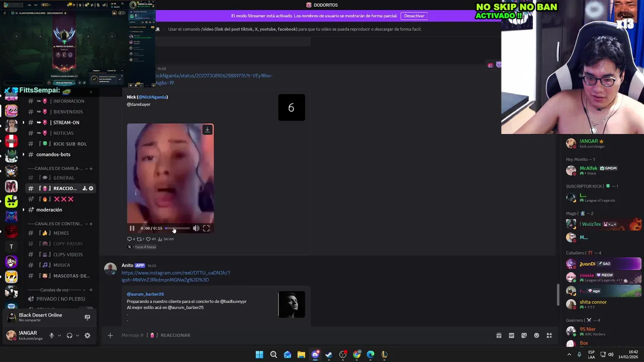Image resolution: width=644 pixels, height=362 pixels.
Task: Expand the comandos-bots channel threads
Action: [x=23, y=154]
